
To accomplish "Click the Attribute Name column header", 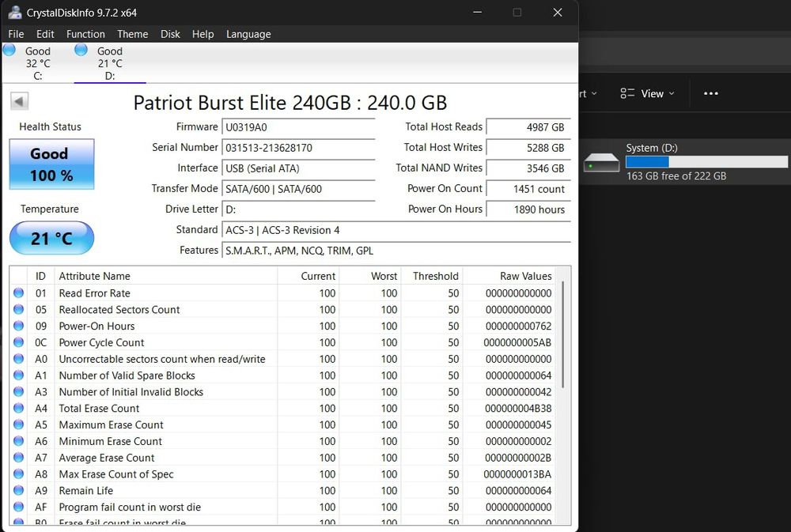I will [x=166, y=276].
